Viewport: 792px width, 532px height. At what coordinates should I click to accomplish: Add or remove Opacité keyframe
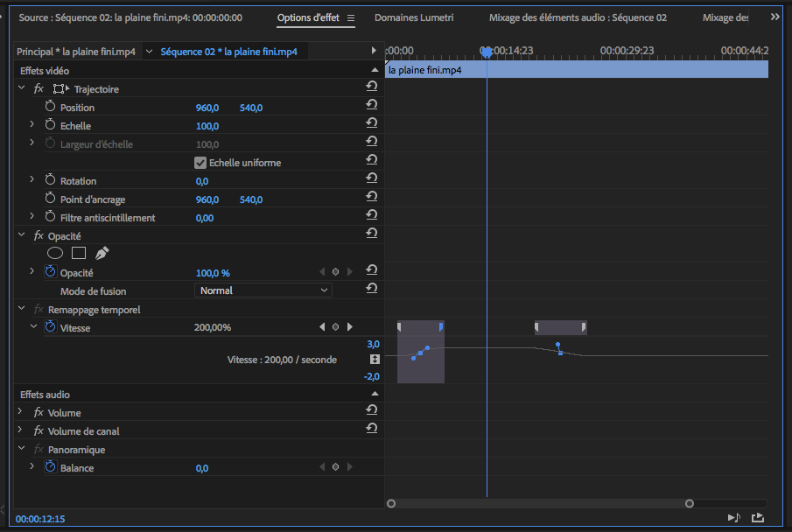(335, 272)
